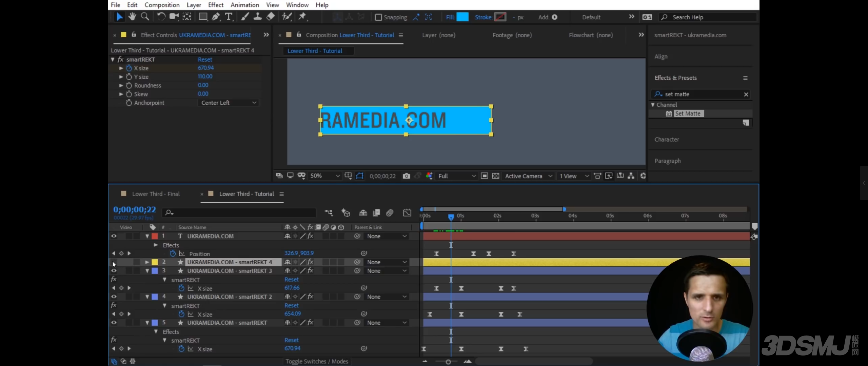Expand the smartREKT 4 layer
This screenshot has height=366, width=868.
[x=147, y=262]
